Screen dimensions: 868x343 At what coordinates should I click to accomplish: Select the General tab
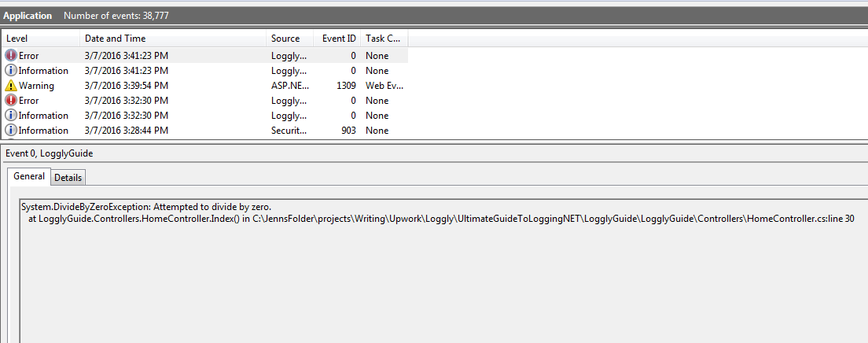[x=29, y=177]
